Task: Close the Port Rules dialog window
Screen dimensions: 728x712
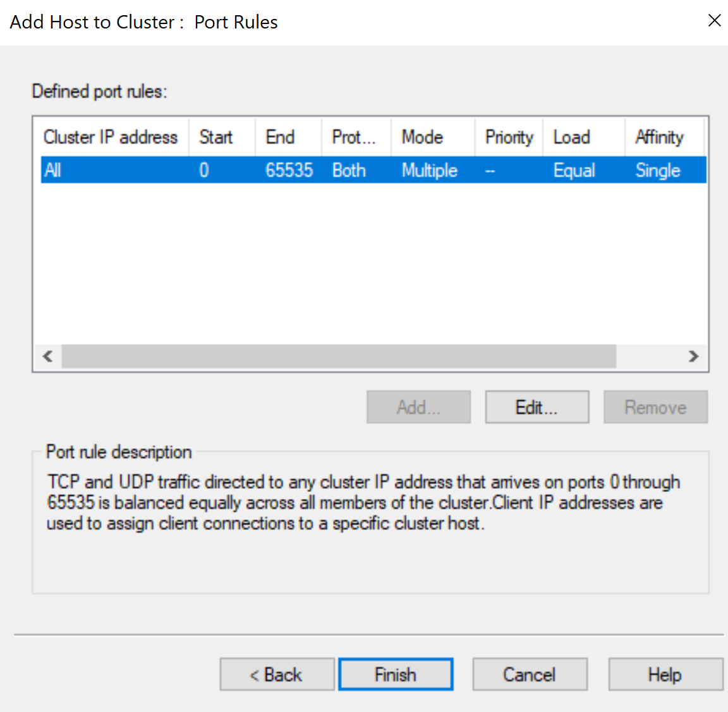Action: (714, 20)
